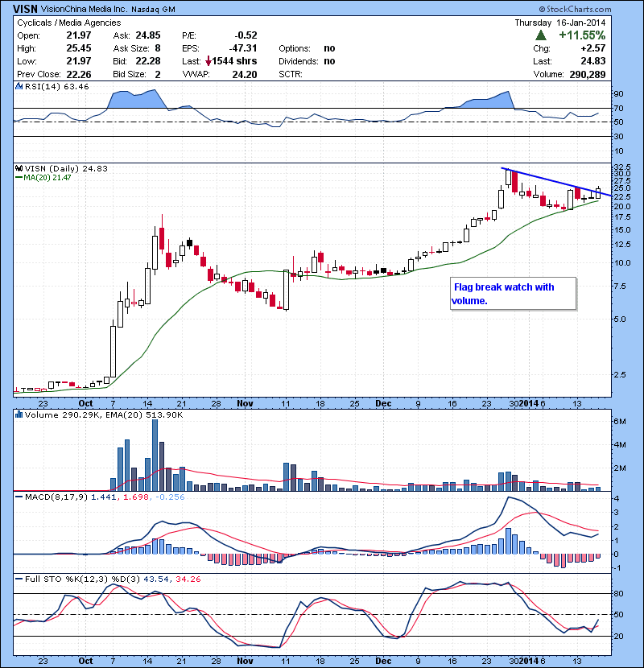This screenshot has height=668, width=644.
Task: Click the RSI indicator icon next to RSI(14)
Action: (x=19, y=86)
